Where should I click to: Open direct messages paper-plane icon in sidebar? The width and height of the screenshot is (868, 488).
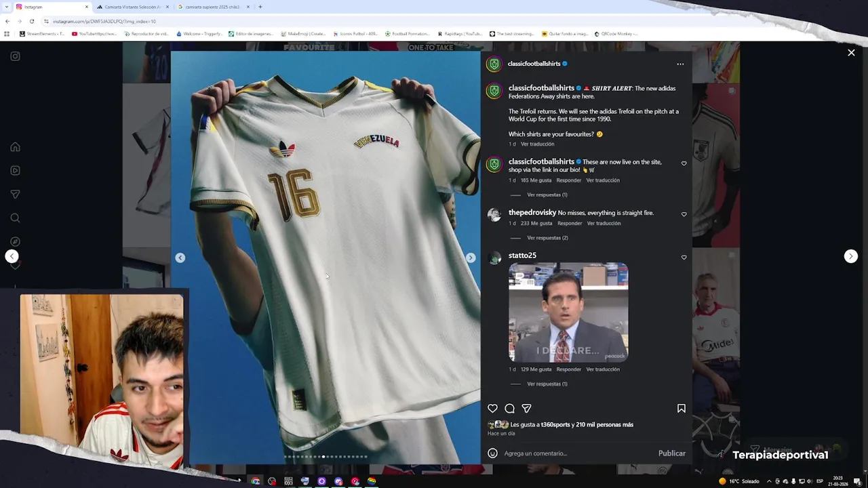point(15,195)
